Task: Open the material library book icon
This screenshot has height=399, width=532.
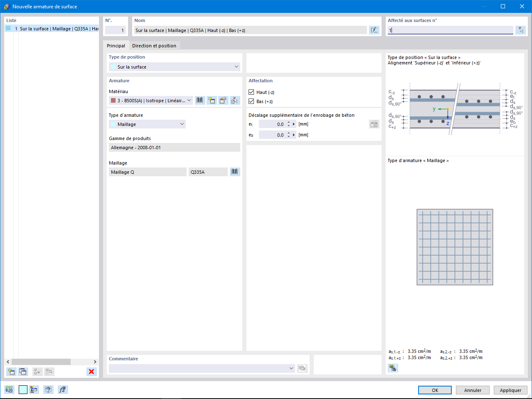Action: point(200,100)
